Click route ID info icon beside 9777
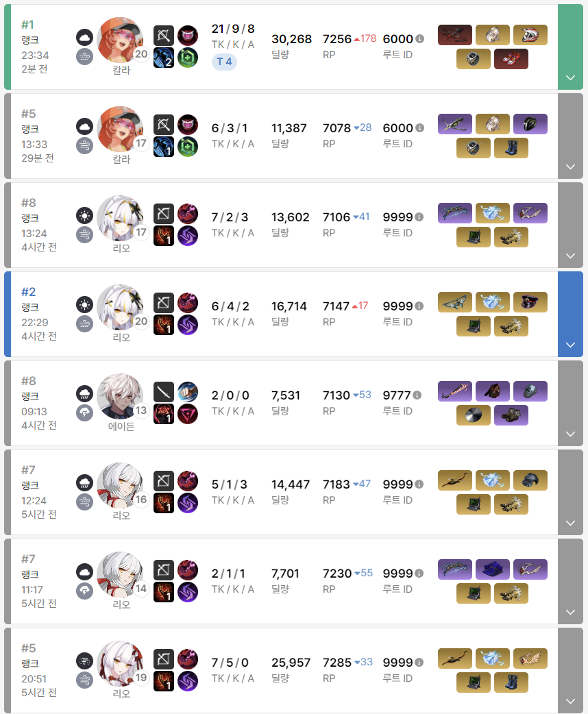Image resolution: width=588 pixels, height=714 pixels. pos(417,395)
